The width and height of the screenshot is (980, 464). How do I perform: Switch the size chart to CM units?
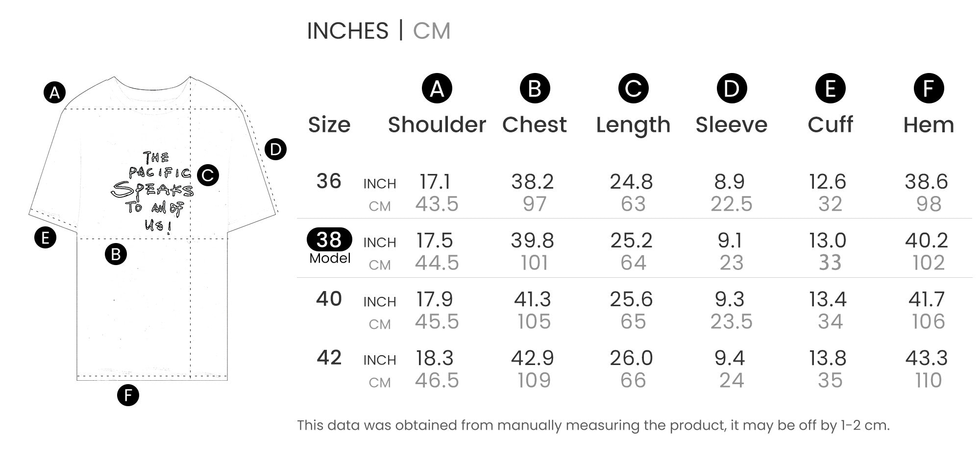pos(431,31)
